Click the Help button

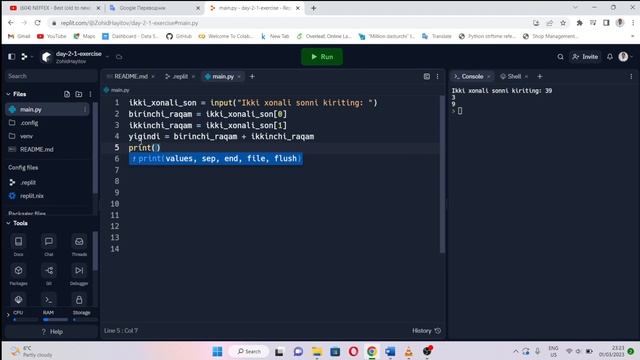point(52,332)
